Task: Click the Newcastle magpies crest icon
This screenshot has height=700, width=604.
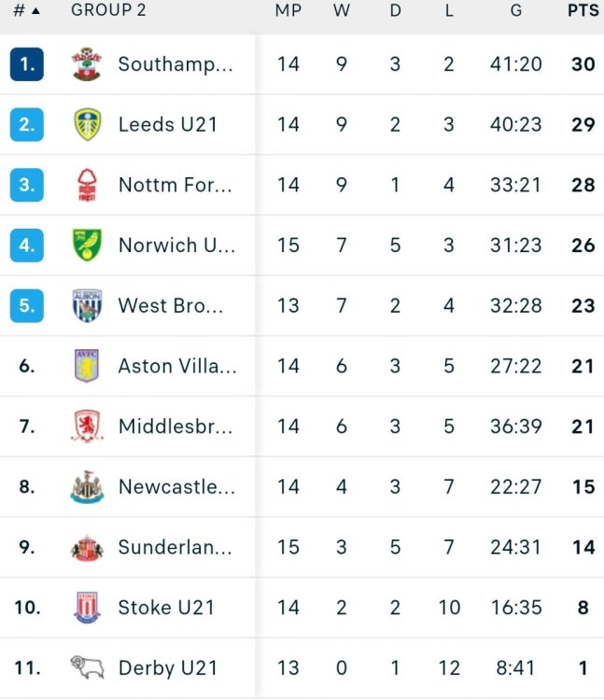Action: pos(87,487)
